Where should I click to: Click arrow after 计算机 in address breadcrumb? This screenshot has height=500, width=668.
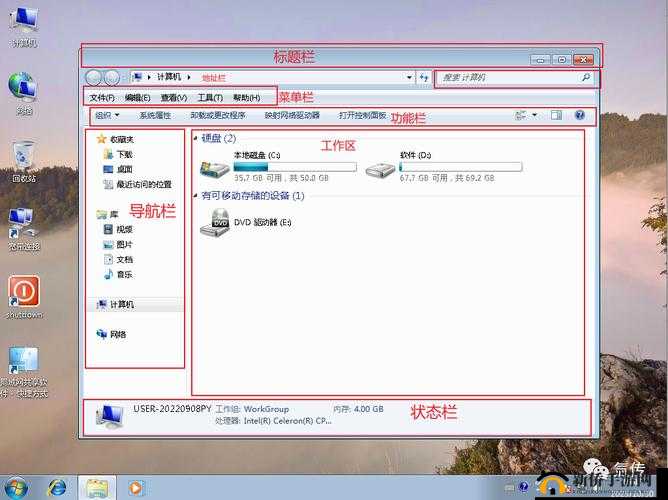(x=189, y=77)
